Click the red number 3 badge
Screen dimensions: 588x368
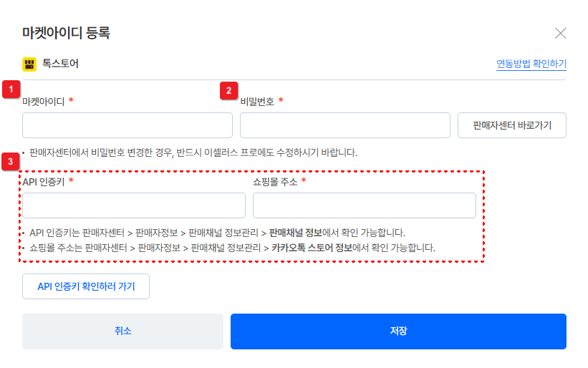tap(11, 161)
